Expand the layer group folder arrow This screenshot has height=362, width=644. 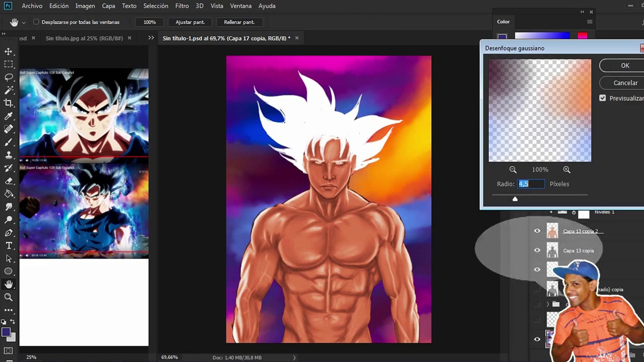[x=548, y=304]
